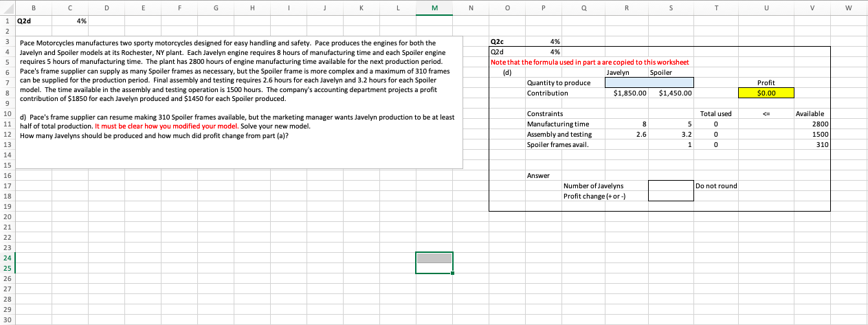Click the 'Q2c' label cell
868x325 pixels.
[x=507, y=41]
